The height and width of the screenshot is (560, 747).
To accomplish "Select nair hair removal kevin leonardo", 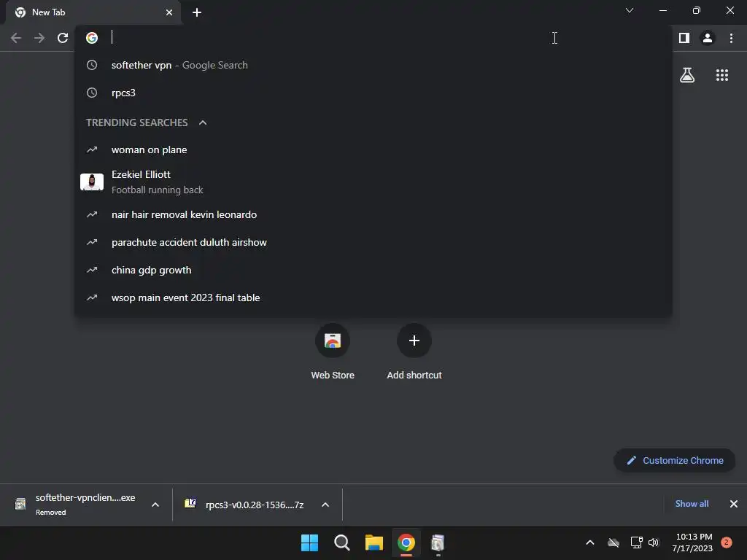I will [373, 215].
